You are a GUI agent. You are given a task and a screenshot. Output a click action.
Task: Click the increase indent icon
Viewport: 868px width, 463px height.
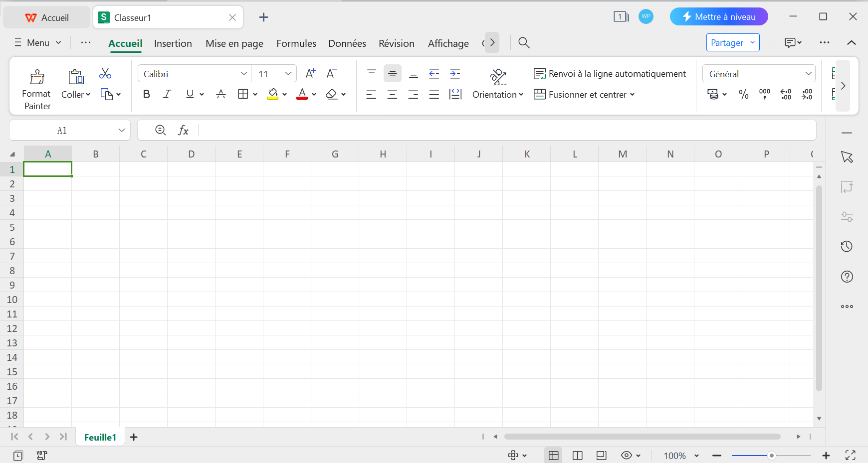(x=455, y=74)
